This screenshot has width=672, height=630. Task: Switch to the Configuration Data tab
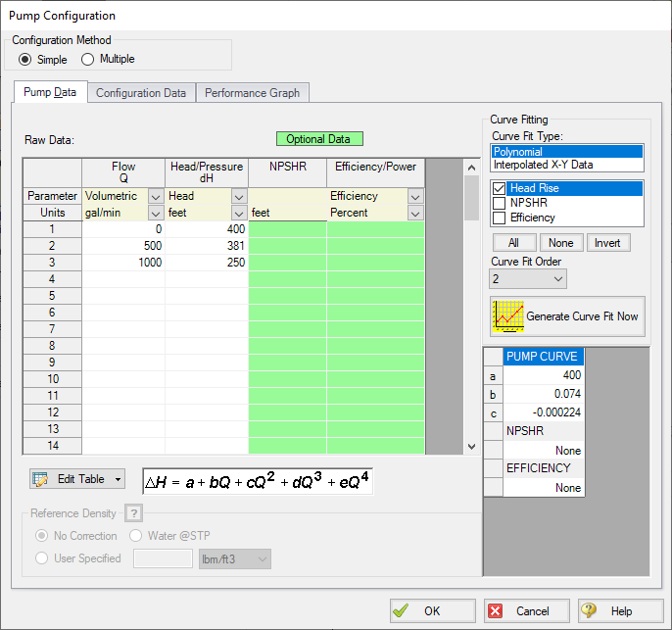pyautogui.click(x=141, y=93)
